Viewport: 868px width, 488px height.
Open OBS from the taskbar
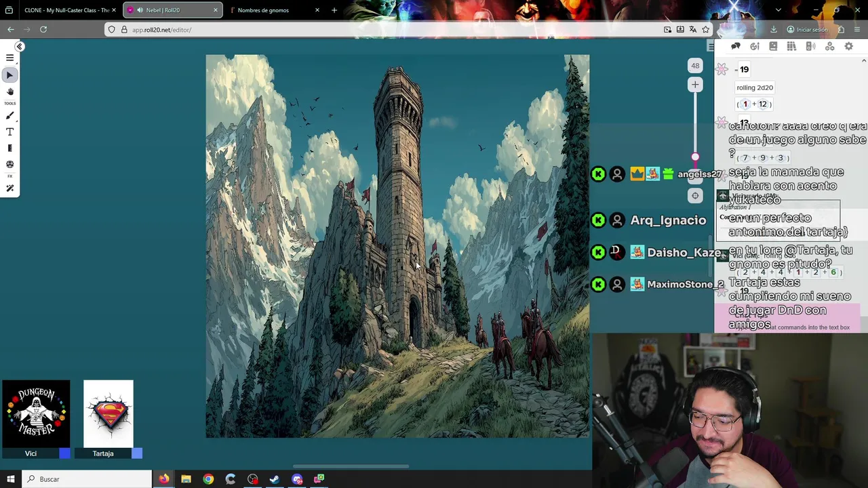point(253,479)
